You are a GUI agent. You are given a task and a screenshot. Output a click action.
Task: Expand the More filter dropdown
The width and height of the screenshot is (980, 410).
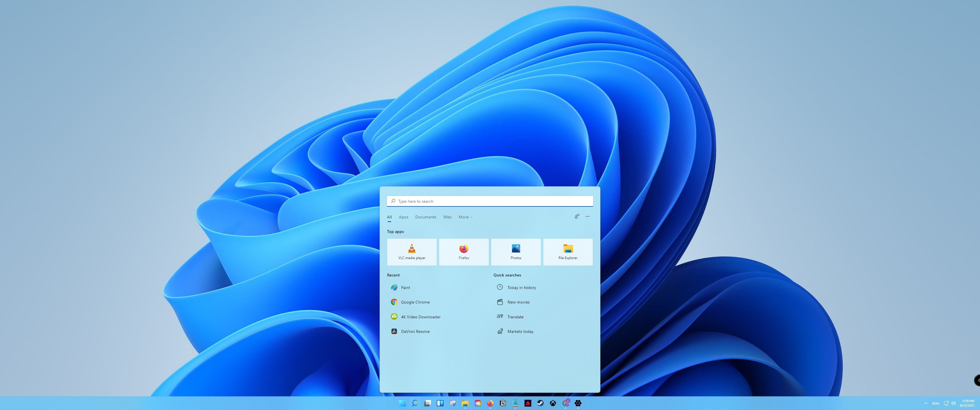point(465,217)
